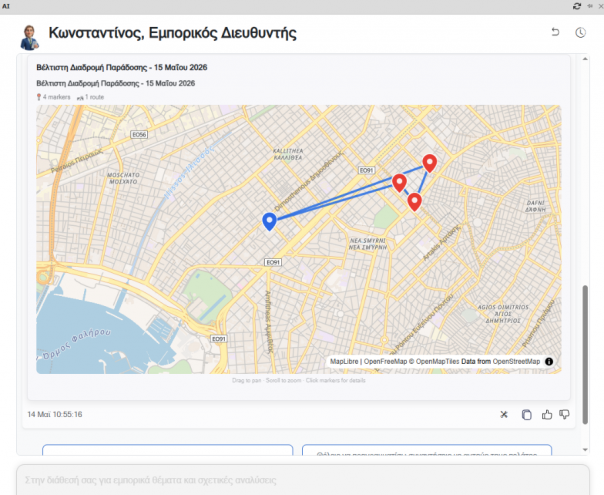Viewport: 604px width, 495px height.
Task: Click the '1 route' label
Action: pos(94,97)
